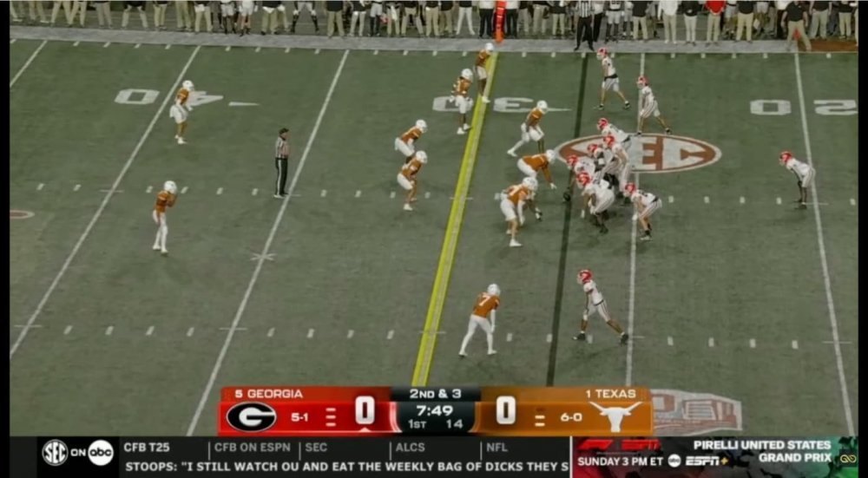
Task: Click the 7:49 game clock
Action: coord(435,410)
